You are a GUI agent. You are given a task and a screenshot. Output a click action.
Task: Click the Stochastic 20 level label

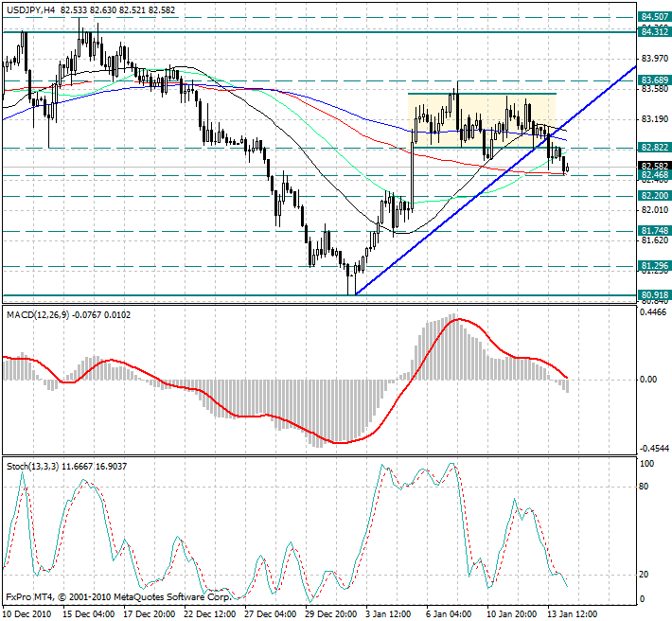[x=645, y=575]
